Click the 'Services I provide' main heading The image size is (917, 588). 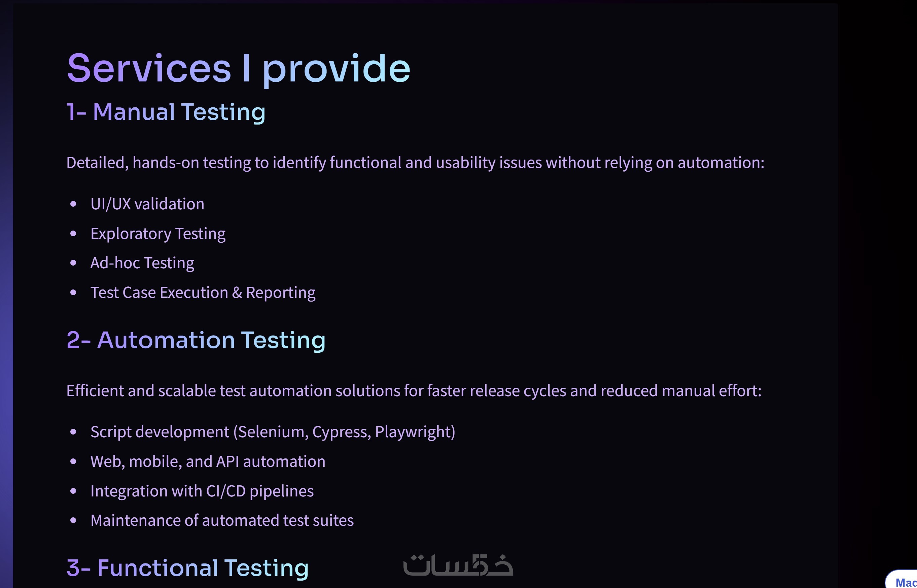click(238, 68)
